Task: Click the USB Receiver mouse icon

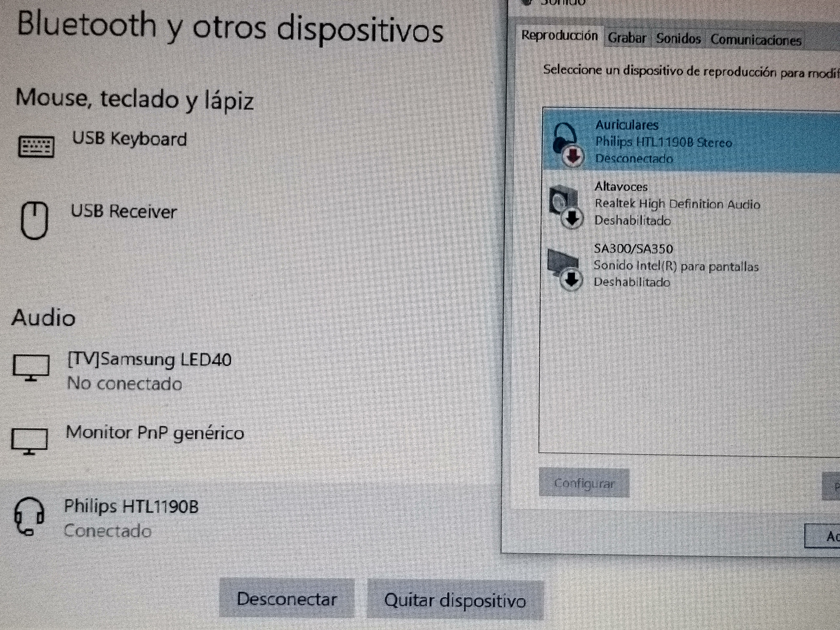Action: pyautogui.click(x=34, y=220)
